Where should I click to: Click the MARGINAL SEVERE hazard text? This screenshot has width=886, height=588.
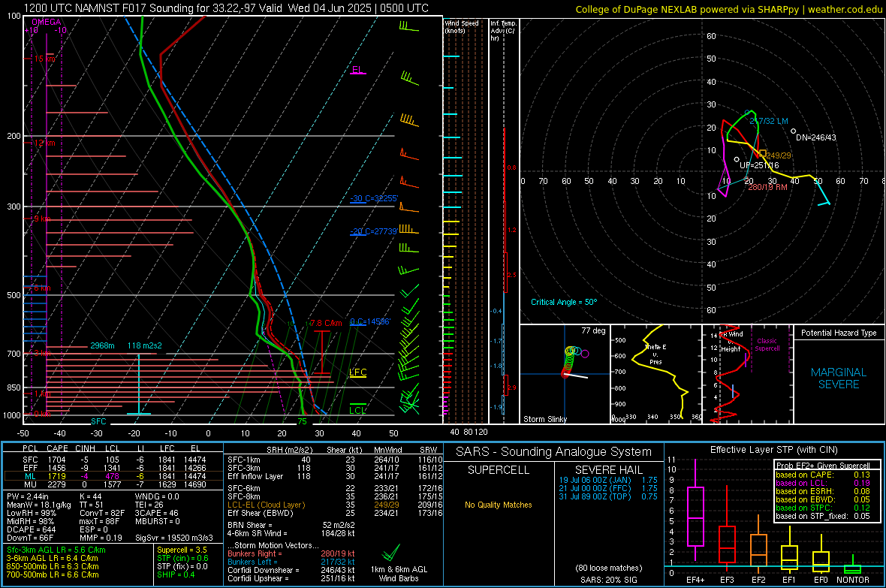coord(839,378)
